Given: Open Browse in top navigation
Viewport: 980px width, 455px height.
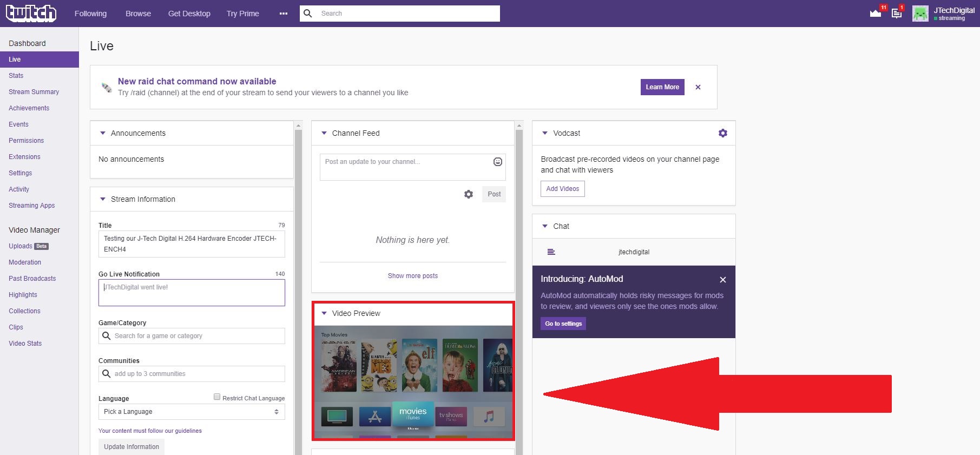Looking at the screenshot, I should [x=138, y=14].
